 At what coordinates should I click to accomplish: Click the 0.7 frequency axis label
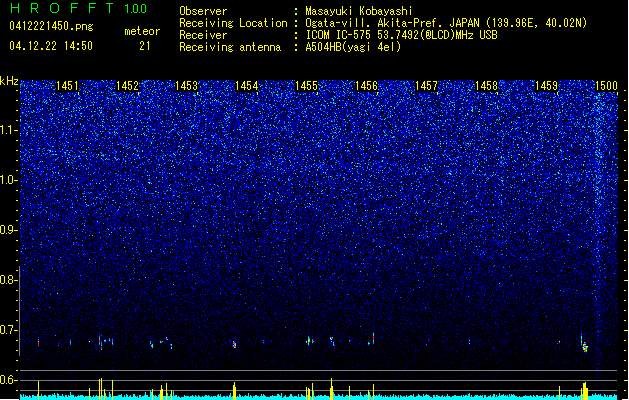pos(8,330)
